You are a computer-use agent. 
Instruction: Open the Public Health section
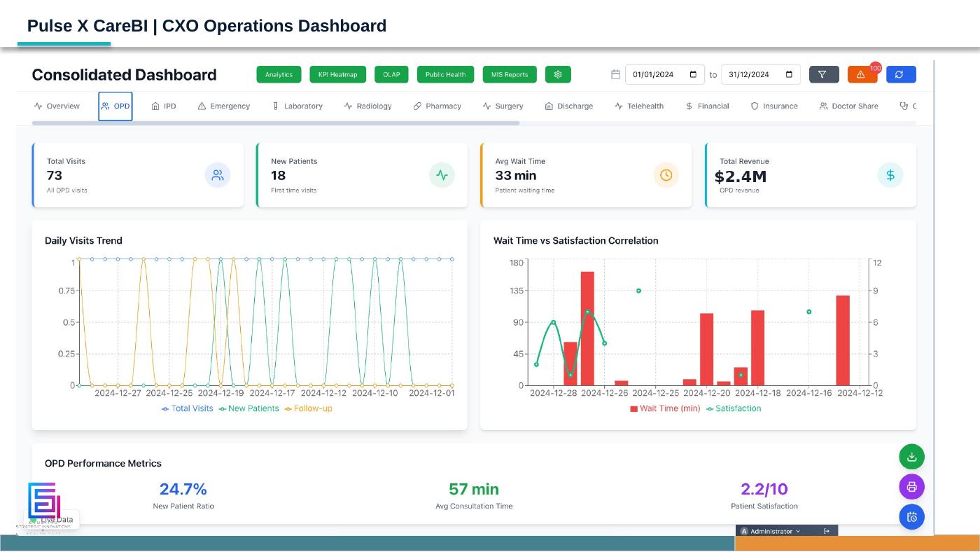pos(445,74)
